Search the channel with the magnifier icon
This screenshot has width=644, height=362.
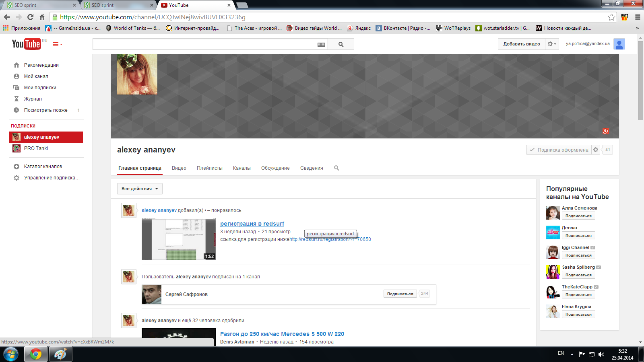coord(336,168)
